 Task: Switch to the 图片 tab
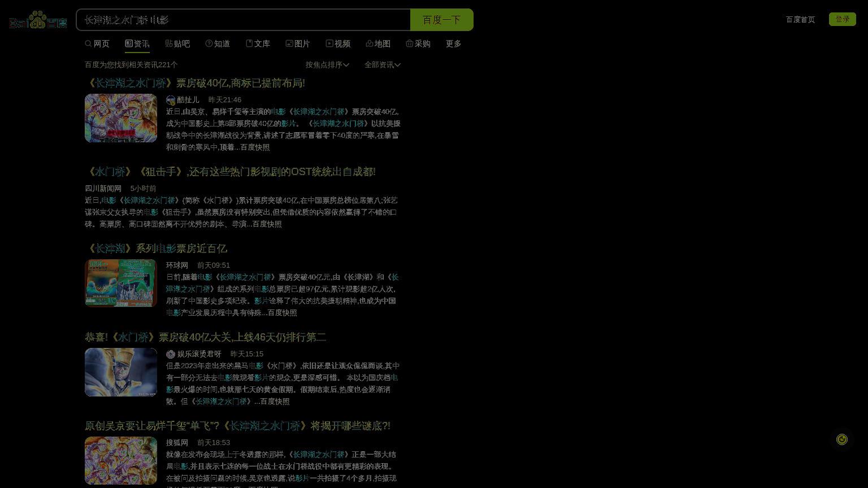pos(298,43)
